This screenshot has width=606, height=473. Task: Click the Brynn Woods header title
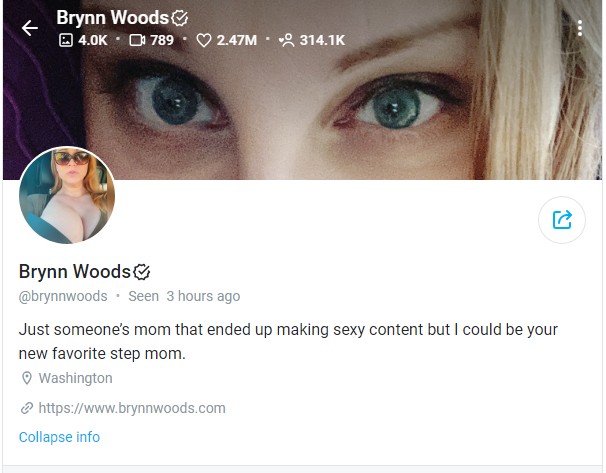pos(112,18)
